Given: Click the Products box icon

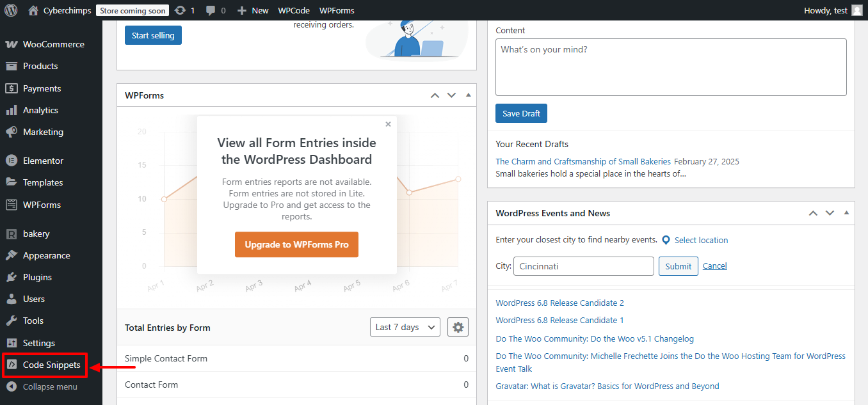Looking at the screenshot, I should click(x=12, y=66).
